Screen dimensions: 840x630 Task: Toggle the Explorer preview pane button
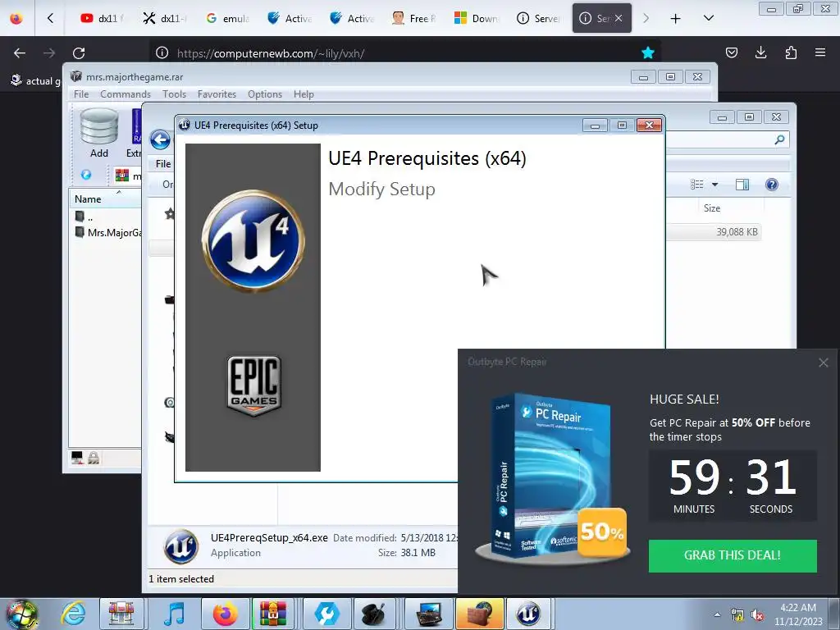pyautogui.click(x=742, y=185)
